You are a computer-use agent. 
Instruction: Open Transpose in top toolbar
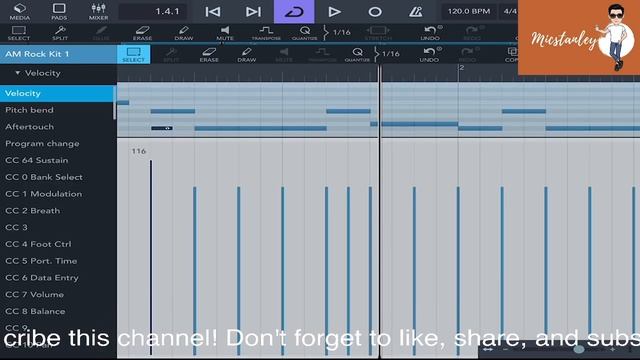tap(266, 33)
